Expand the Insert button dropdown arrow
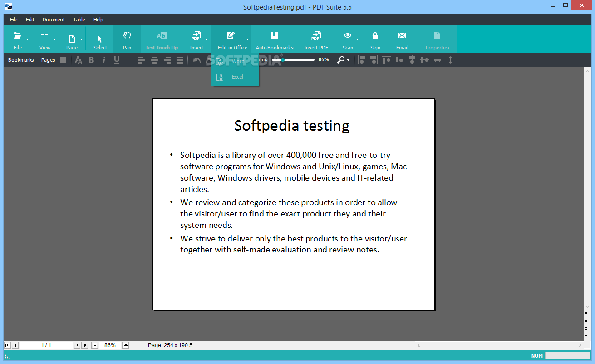 click(206, 39)
